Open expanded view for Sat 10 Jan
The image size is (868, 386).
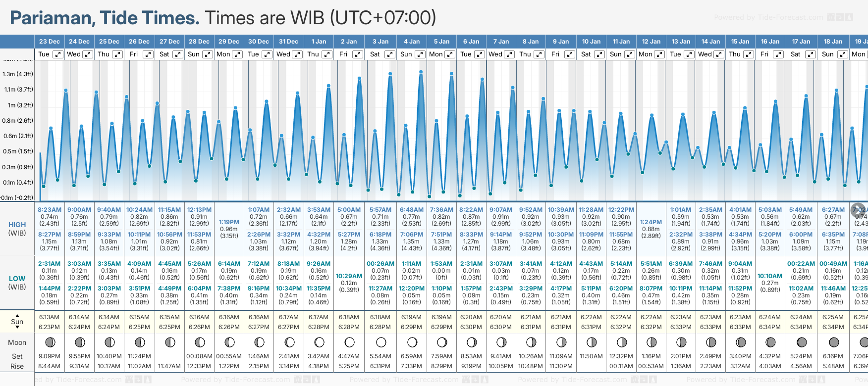point(599,54)
